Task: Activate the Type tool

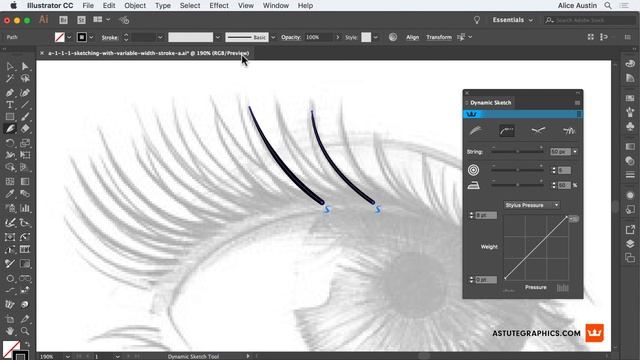Action: [x=10, y=105]
